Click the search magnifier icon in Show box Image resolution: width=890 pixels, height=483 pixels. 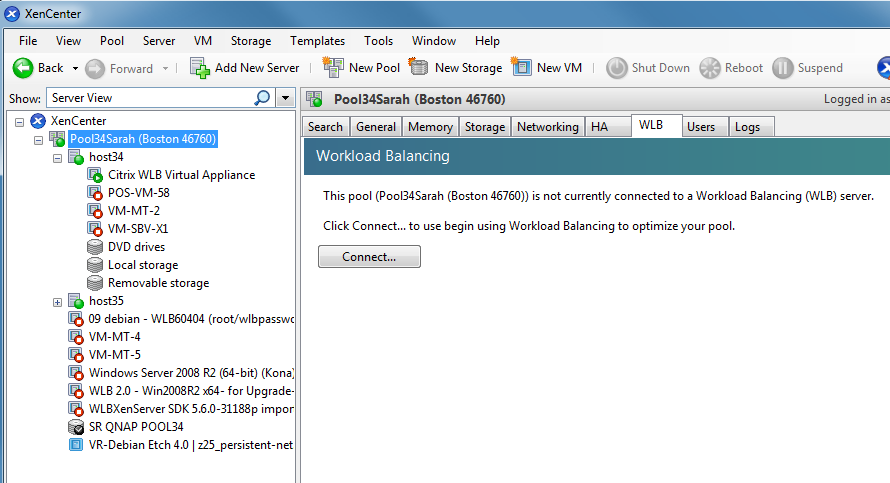(x=262, y=98)
